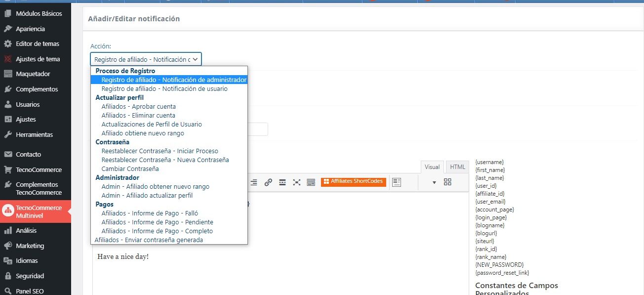
Task: Select 'Registro de afiliado - Notificación de usuario'
Action: 164,89
